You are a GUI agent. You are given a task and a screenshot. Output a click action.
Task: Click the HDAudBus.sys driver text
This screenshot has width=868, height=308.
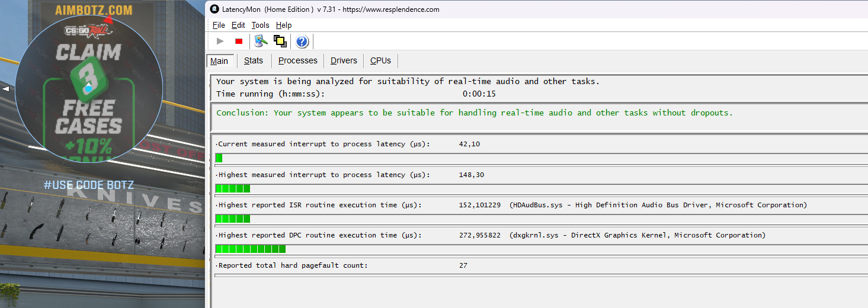(x=658, y=205)
